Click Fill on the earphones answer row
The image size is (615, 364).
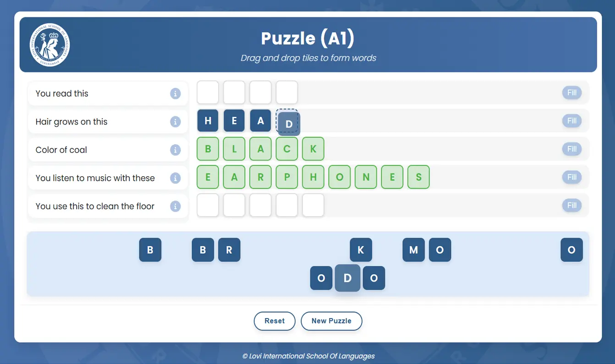tap(571, 177)
